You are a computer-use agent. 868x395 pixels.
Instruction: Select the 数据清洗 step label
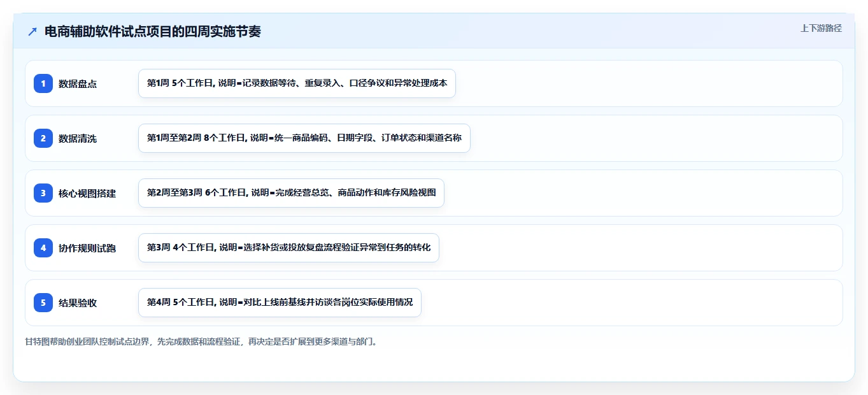coord(78,138)
